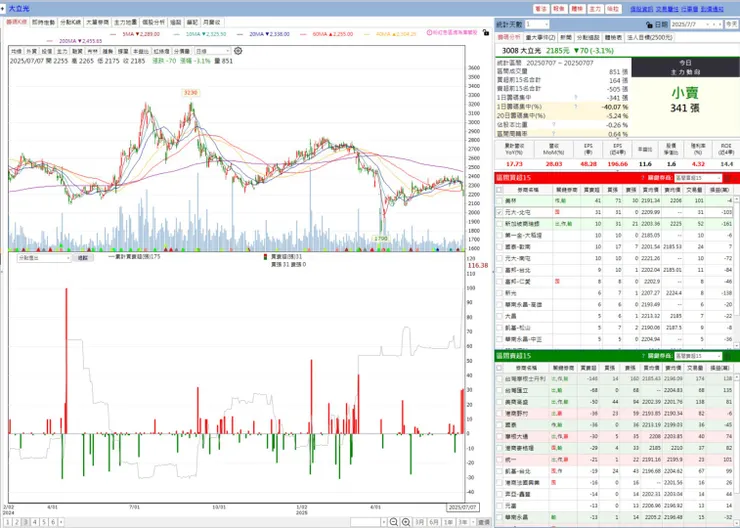Click the 今天 button

tap(731, 24)
